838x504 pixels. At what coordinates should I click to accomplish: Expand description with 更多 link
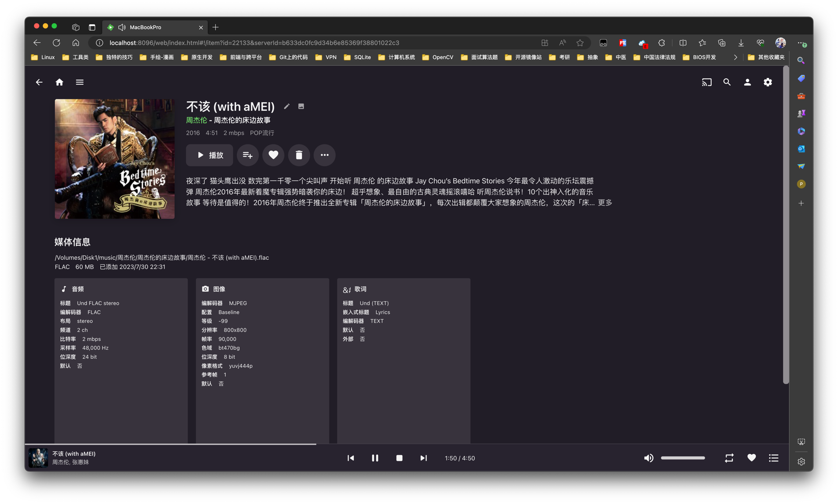(605, 202)
